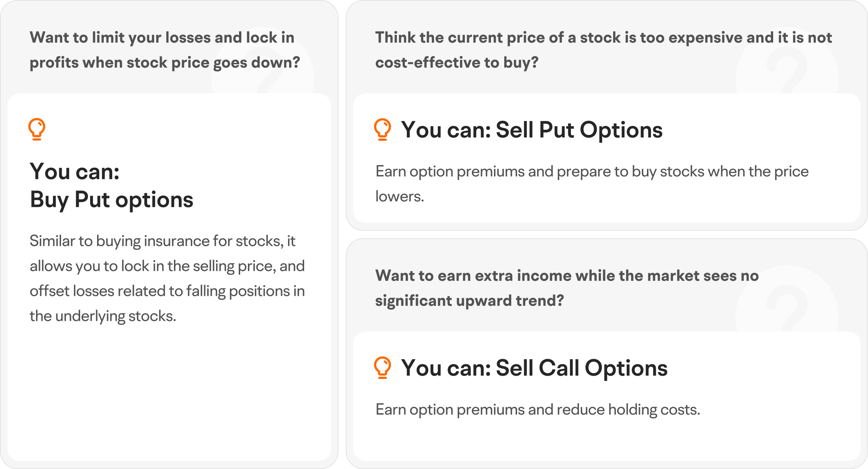Select the 'Think the current price' question
Viewport: 868px width, 469px height.
click(x=603, y=50)
